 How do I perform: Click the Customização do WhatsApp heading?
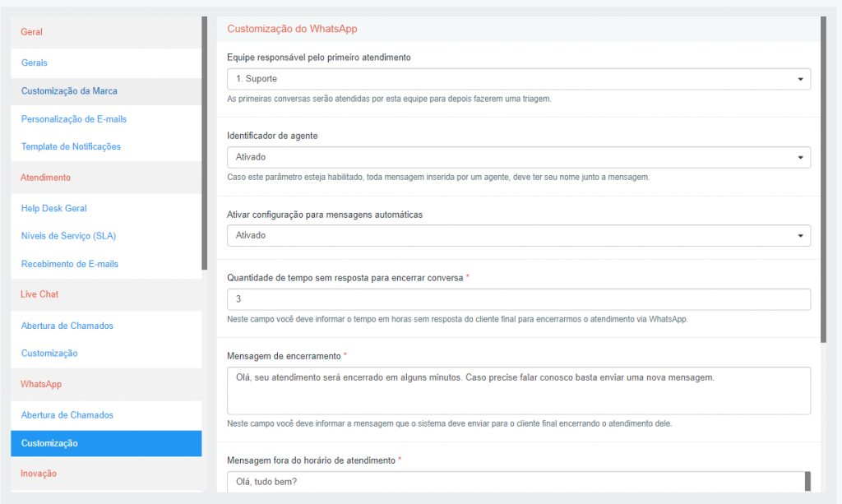pyautogui.click(x=292, y=29)
